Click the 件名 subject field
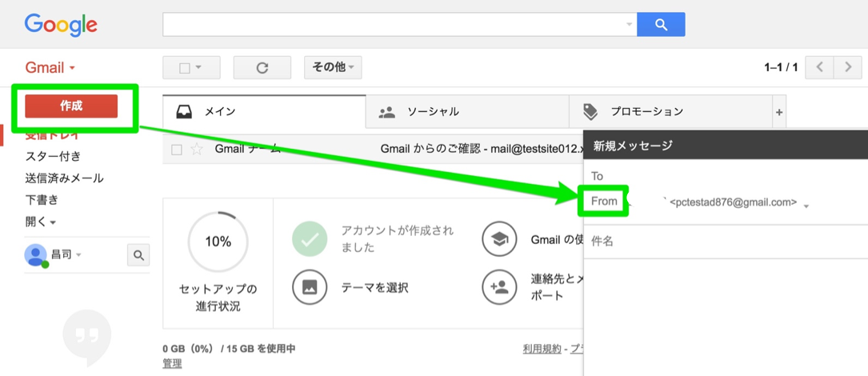This screenshot has height=376, width=868. click(x=726, y=242)
